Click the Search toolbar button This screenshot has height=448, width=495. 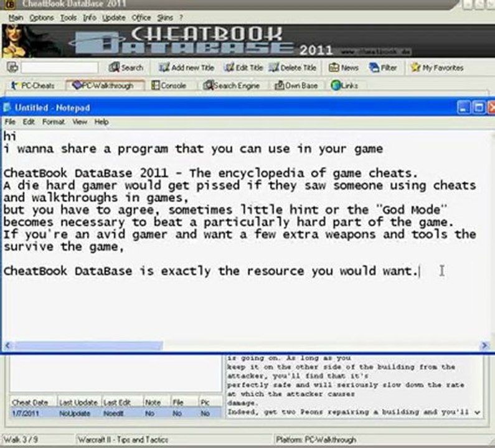pos(126,67)
